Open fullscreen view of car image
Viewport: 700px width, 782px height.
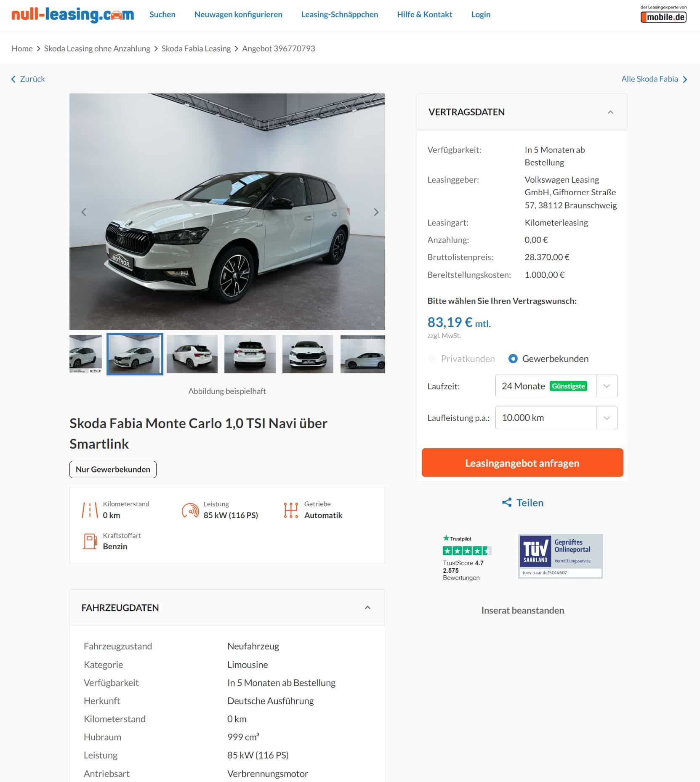(375, 321)
